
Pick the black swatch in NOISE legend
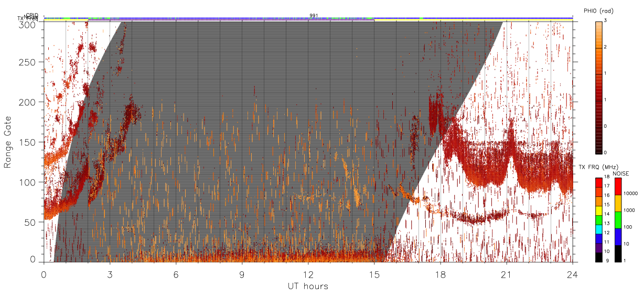click(618, 253)
